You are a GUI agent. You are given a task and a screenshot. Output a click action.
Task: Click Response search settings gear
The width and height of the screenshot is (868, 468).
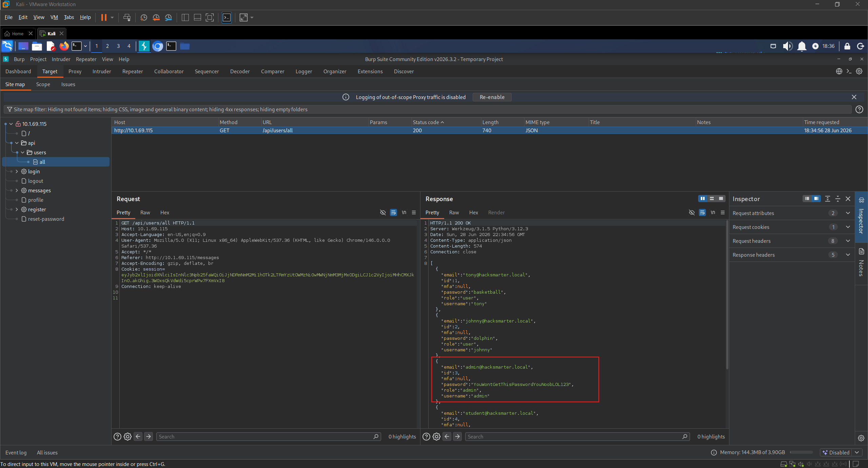pyautogui.click(x=436, y=436)
